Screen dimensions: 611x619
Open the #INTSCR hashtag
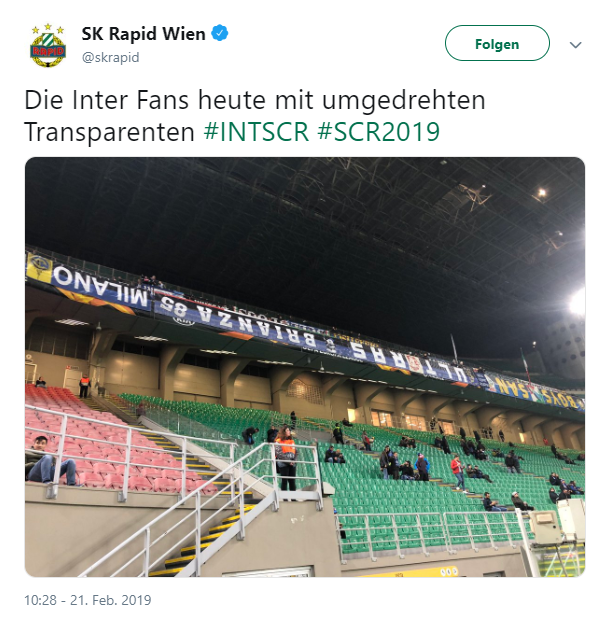click(256, 131)
